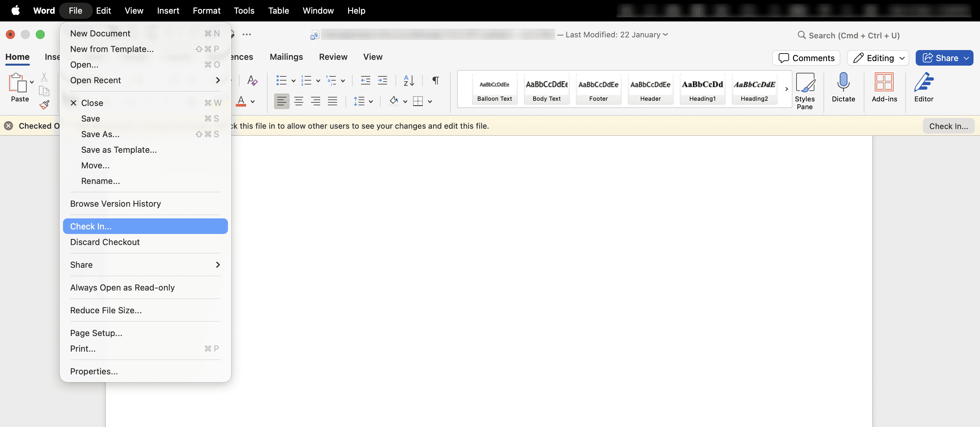Switch to the Review ribbon tab
This screenshot has width=980, height=427.
[x=333, y=57]
